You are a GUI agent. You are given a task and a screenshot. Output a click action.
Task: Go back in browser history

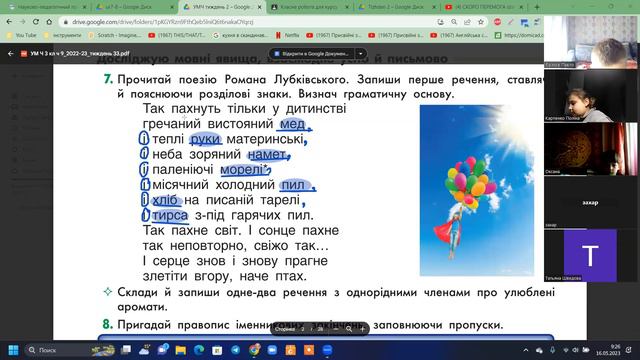(9, 22)
